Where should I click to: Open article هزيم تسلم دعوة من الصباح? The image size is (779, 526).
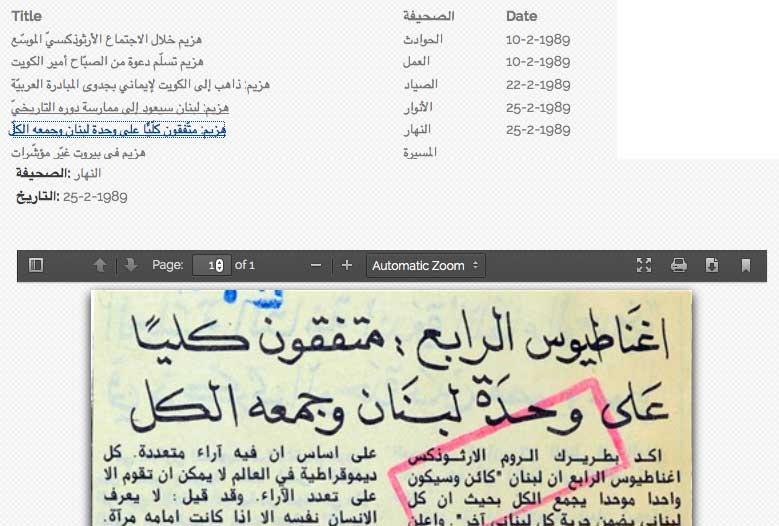(107, 62)
